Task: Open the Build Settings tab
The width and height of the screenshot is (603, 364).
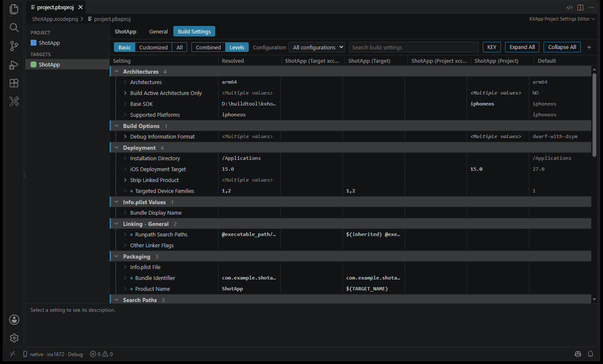Action: [x=194, y=31]
